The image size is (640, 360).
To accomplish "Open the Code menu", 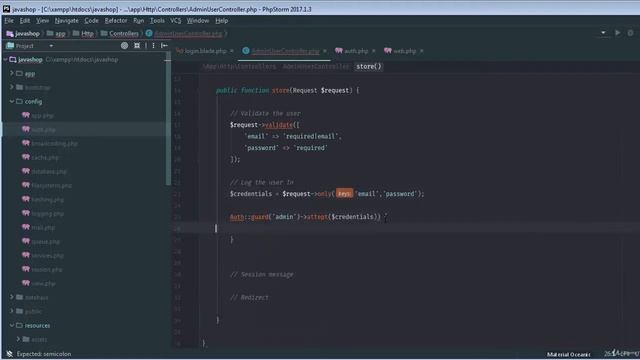I will coord(91,20).
